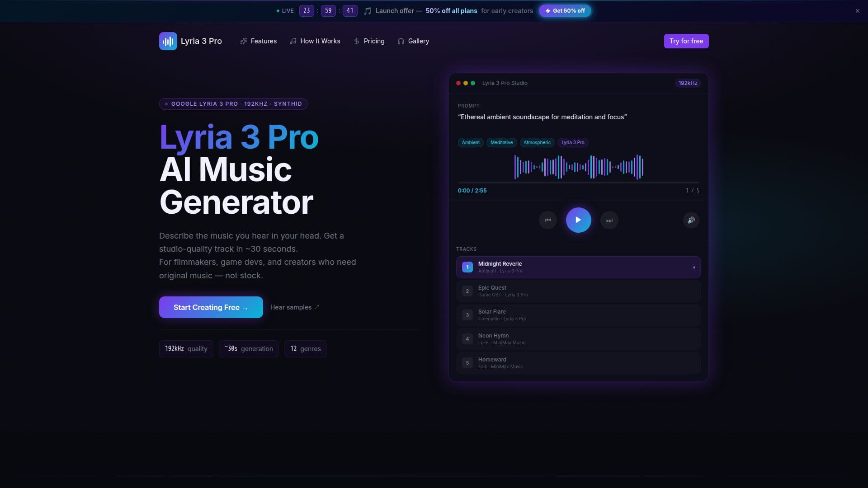The width and height of the screenshot is (868, 488).
Task: Click the countdown hours box showing 23
Action: click(307, 11)
